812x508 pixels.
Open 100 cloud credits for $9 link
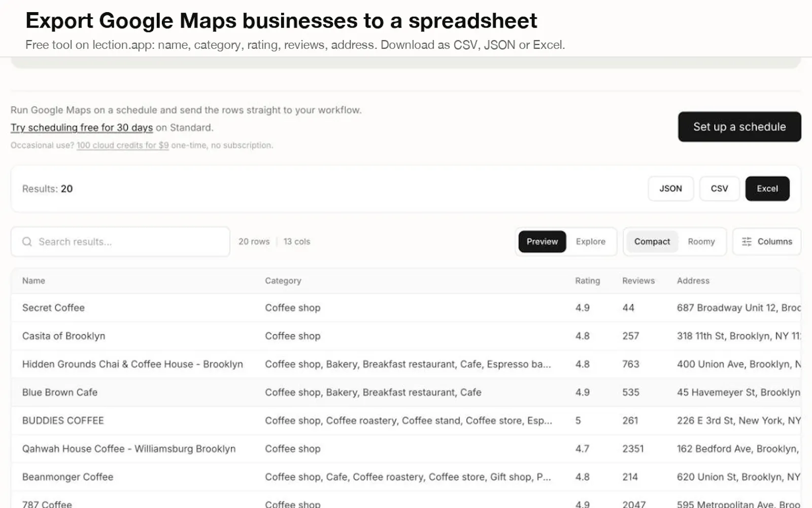pos(122,145)
